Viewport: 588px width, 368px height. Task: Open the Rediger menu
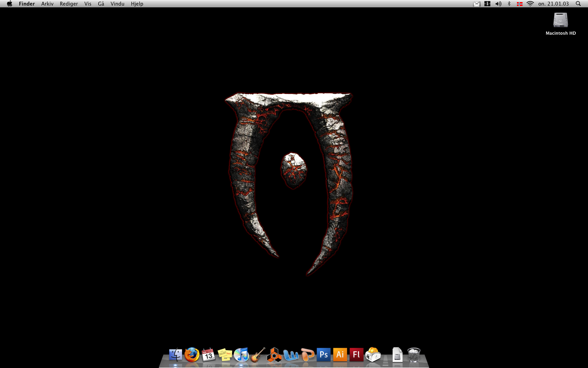click(x=69, y=4)
